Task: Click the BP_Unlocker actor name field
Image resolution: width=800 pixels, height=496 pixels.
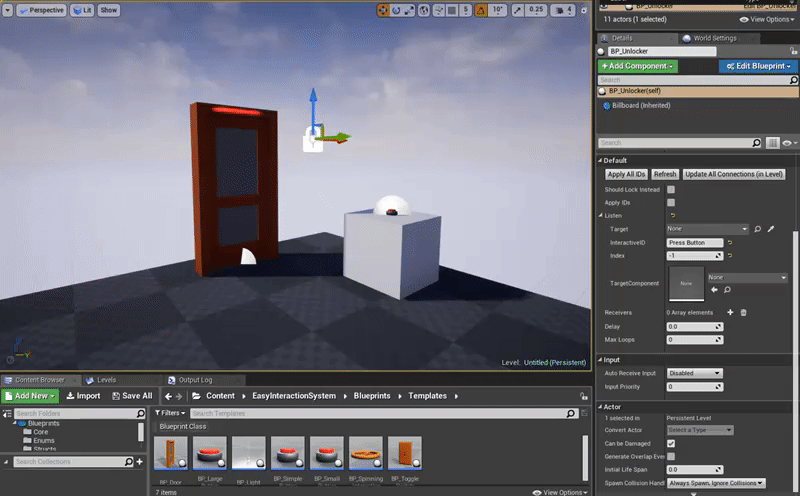Action: [x=662, y=51]
